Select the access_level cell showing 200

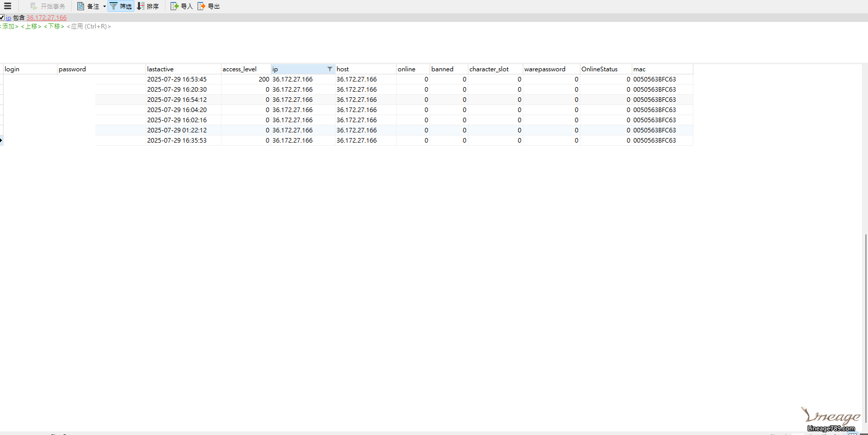point(246,79)
